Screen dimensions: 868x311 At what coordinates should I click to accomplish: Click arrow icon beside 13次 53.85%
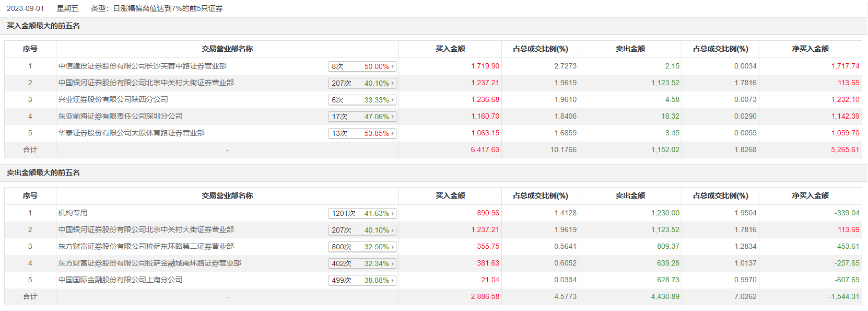coord(393,133)
